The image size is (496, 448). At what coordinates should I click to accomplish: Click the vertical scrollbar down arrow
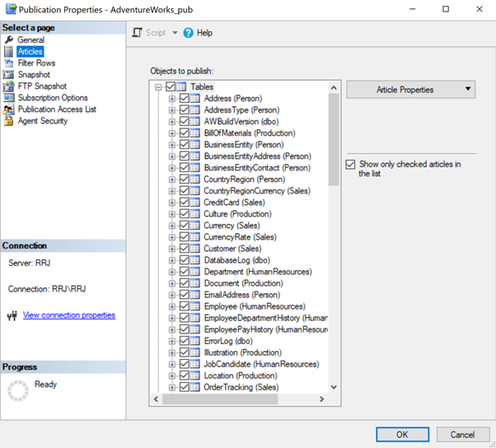334,387
